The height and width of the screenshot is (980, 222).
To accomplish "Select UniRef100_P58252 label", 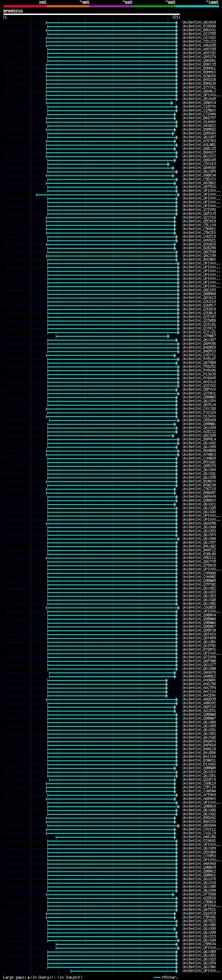I will (x=199, y=367).
